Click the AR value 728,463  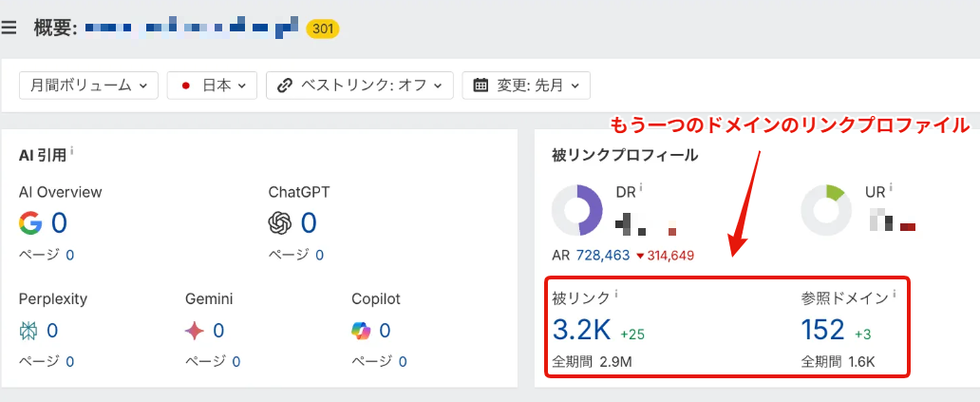[x=603, y=256]
